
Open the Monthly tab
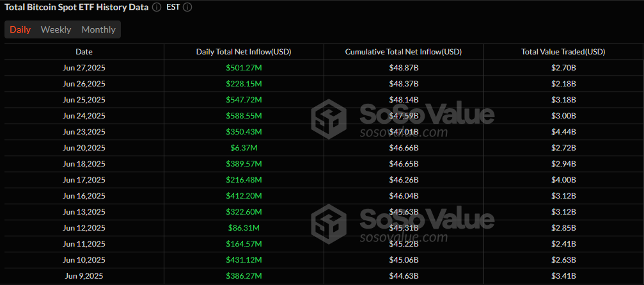[x=98, y=30]
